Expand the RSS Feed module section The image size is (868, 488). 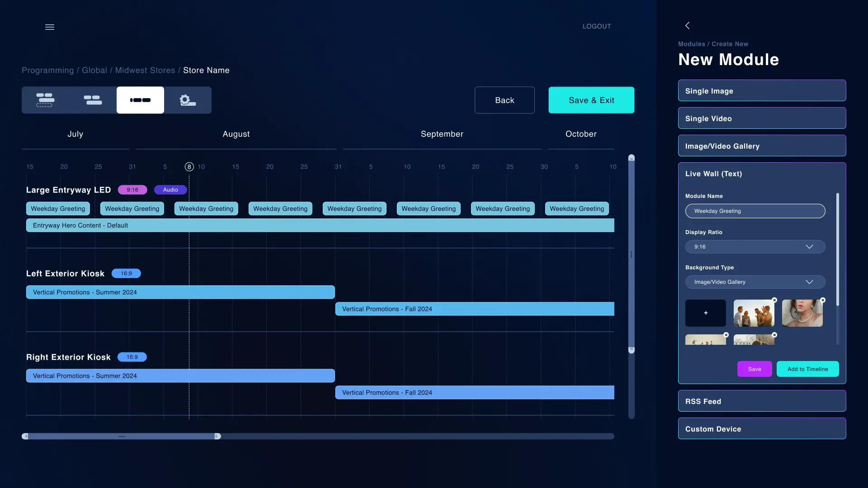tap(762, 400)
